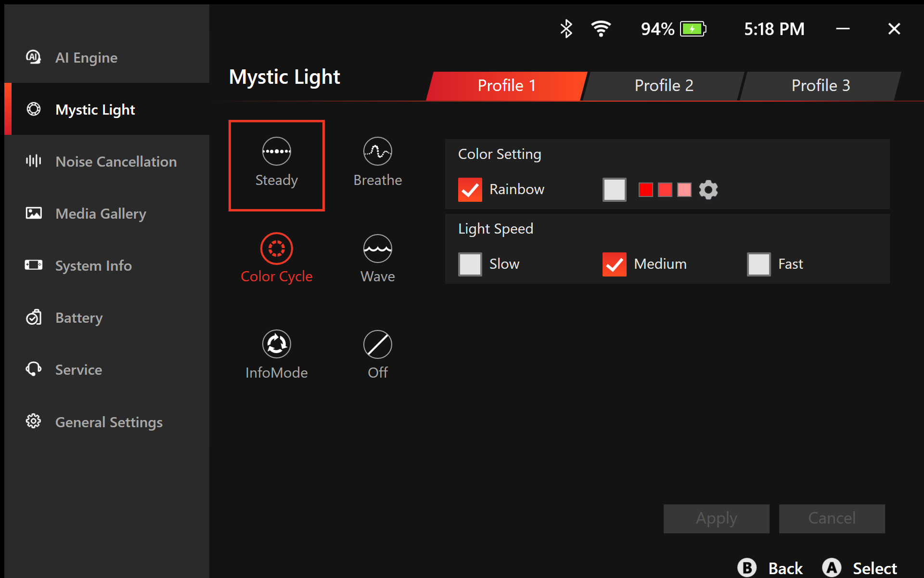924x578 pixels.
Task: Select Fast light speed checkbox
Action: [x=758, y=264]
